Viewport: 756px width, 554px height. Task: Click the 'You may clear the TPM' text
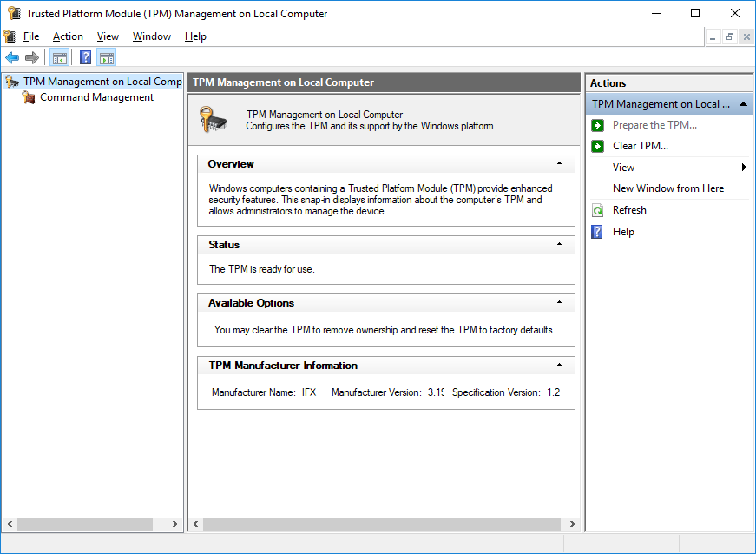(x=385, y=330)
